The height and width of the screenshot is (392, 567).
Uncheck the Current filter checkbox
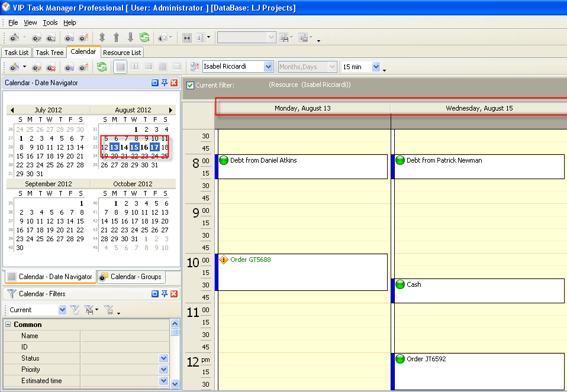point(190,85)
